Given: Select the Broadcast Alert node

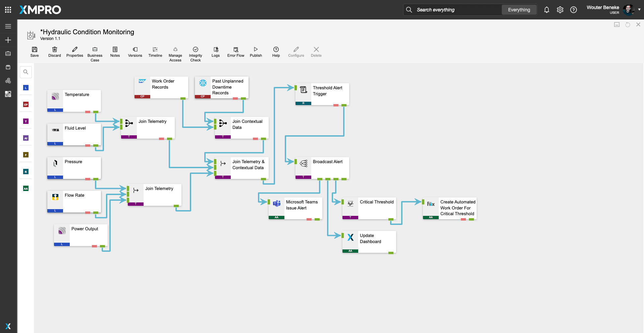Looking at the screenshot, I should 328,166.
